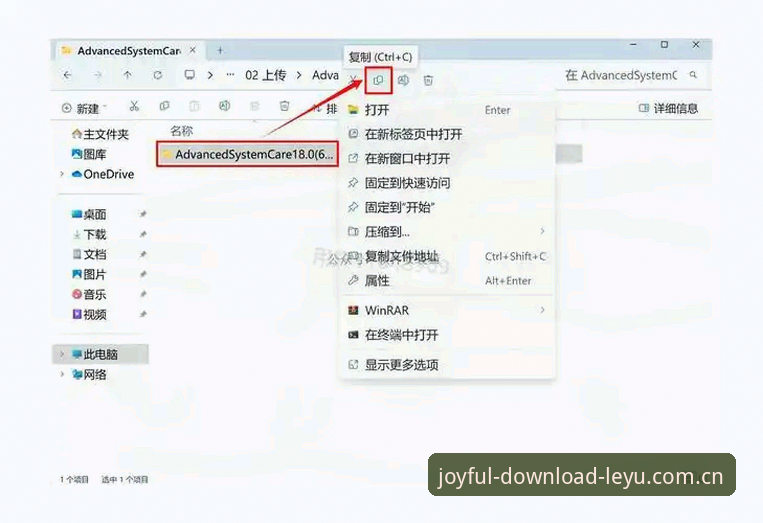Click the Delete trash icon in the context menu
This screenshot has width=763, height=523.
pyautogui.click(x=428, y=80)
